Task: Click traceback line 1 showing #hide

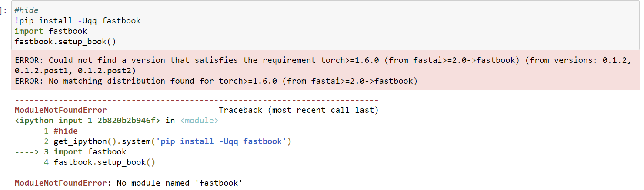Action: tap(65, 131)
